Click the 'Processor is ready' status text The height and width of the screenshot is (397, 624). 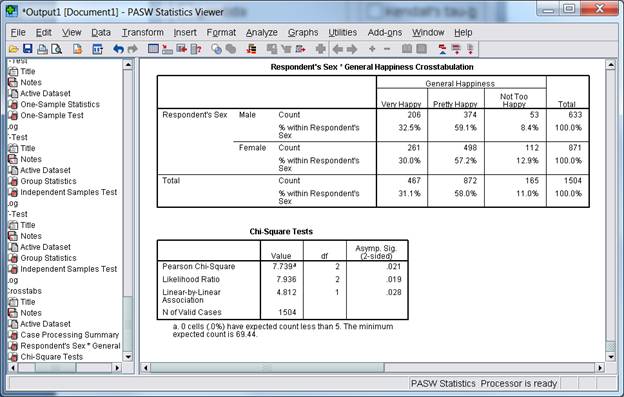click(519, 384)
